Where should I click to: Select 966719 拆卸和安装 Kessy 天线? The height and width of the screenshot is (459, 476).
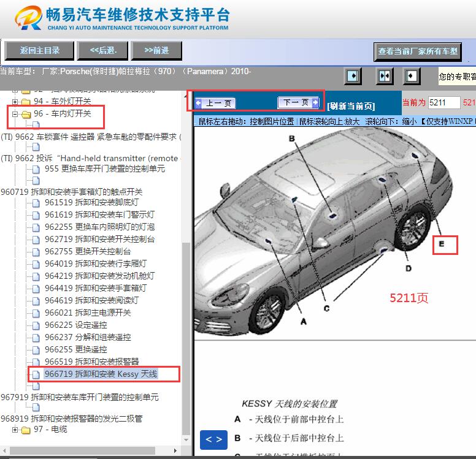pyautogui.click(x=101, y=374)
